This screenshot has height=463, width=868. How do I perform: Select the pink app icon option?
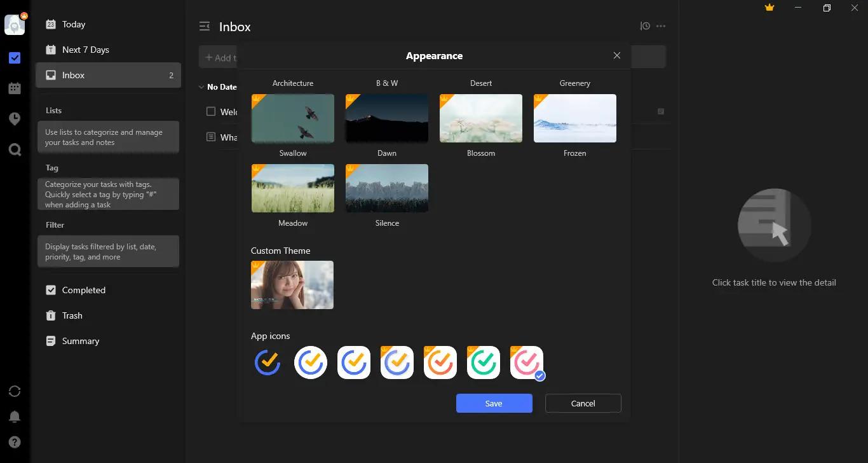[x=527, y=363]
